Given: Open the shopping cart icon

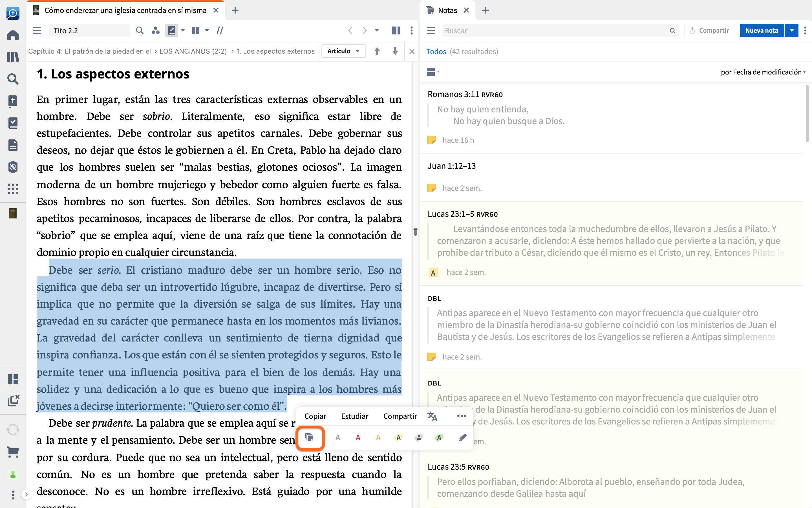Looking at the screenshot, I should (x=13, y=452).
